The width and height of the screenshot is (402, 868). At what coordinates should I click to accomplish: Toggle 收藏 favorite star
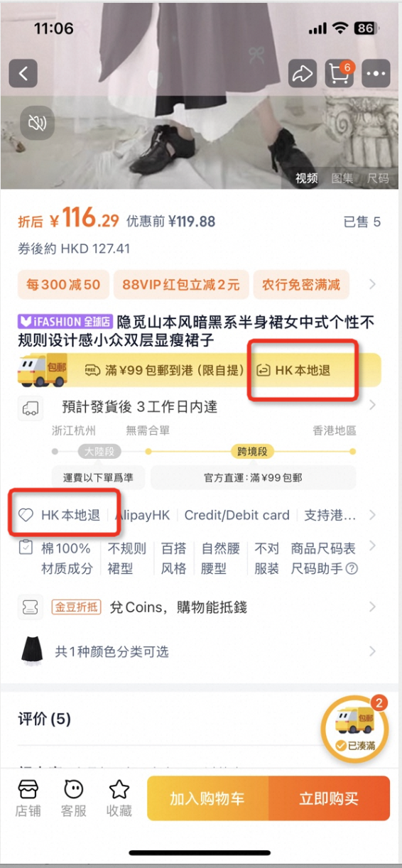[x=119, y=797]
